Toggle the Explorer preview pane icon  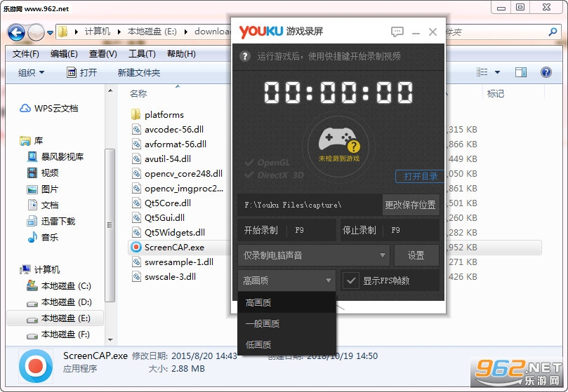pos(521,72)
